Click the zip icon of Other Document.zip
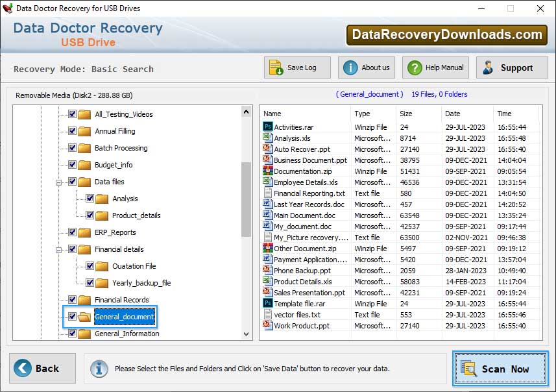Image resolution: width=556 pixels, height=392 pixels. 268,248
